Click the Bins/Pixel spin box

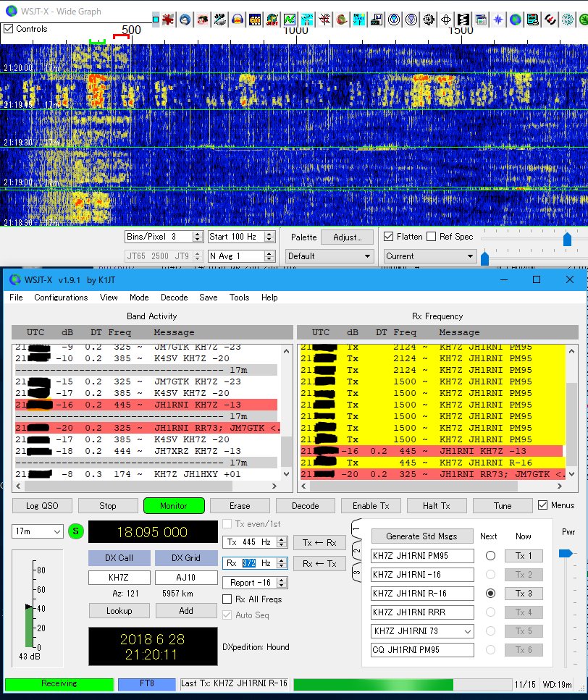click(x=164, y=237)
